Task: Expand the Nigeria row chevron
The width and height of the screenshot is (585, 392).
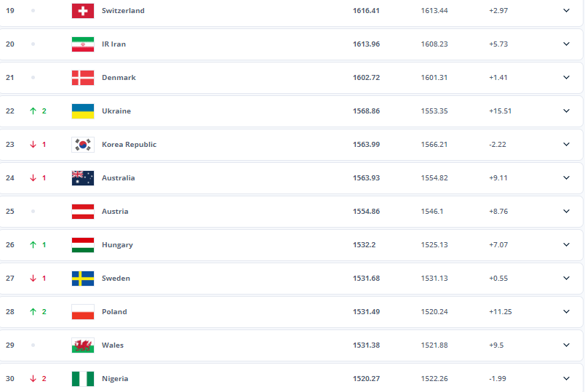Action: [566, 379]
